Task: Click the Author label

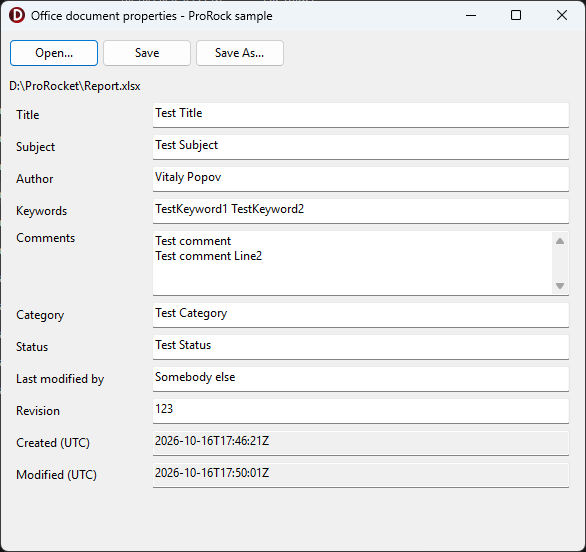Action: coord(34,179)
